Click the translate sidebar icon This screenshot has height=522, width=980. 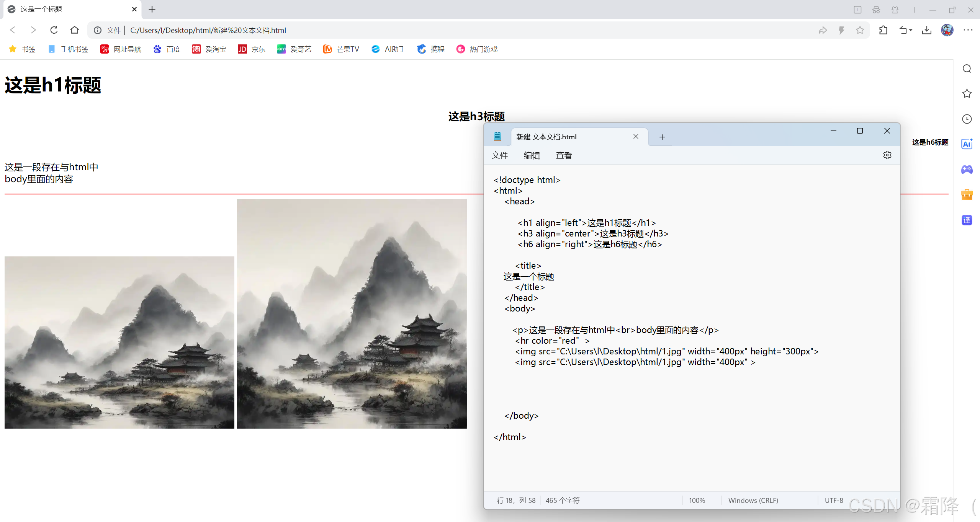[x=967, y=220]
